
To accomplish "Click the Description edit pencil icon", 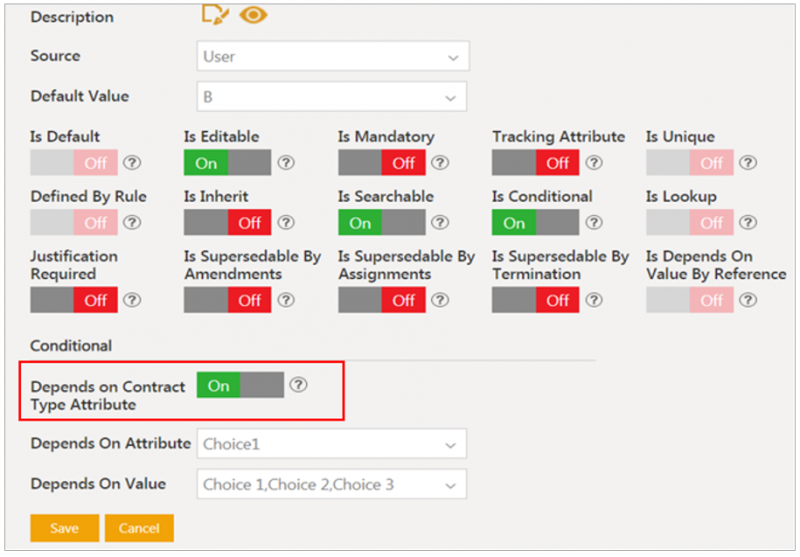I will tap(215, 14).
